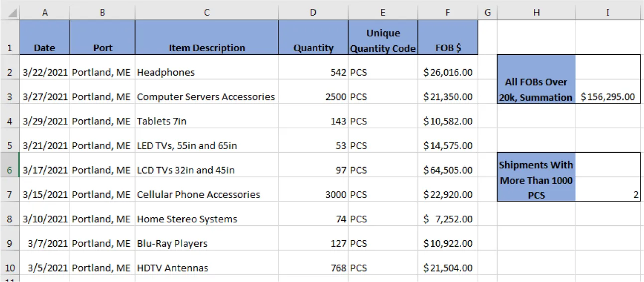Select column A header
Viewport: 644px width, 282px height.
[45, 13]
